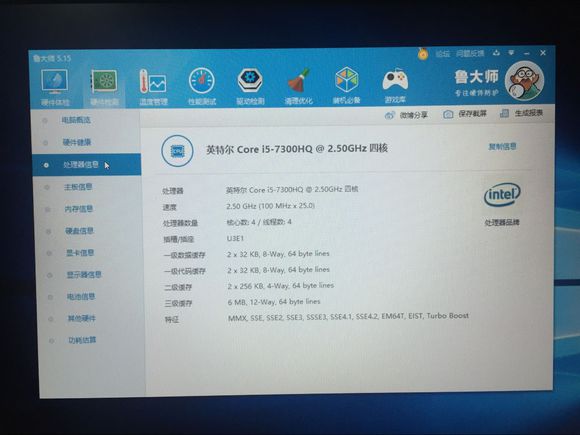Select 显卡信息 in the sidebar

[x=80, y=253]
